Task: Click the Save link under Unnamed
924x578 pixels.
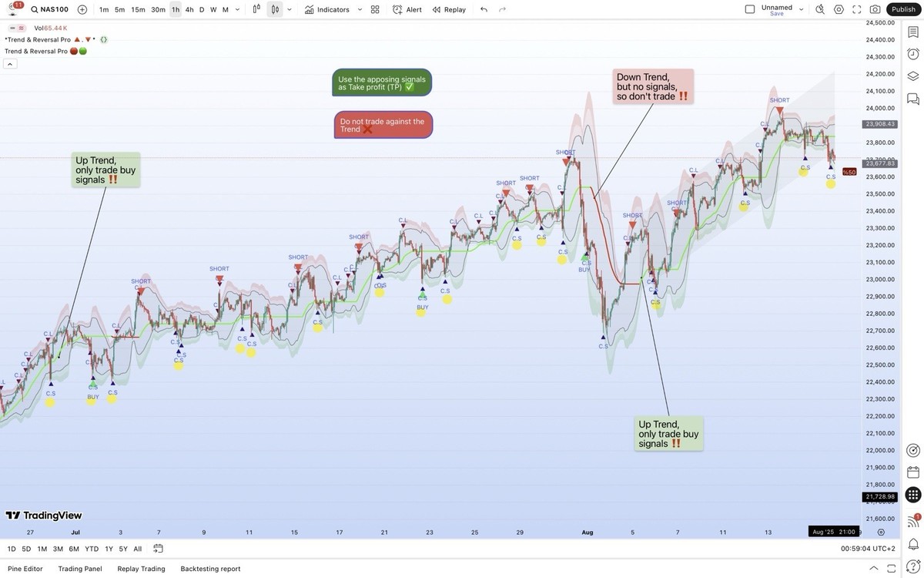Action: [778, 13]
